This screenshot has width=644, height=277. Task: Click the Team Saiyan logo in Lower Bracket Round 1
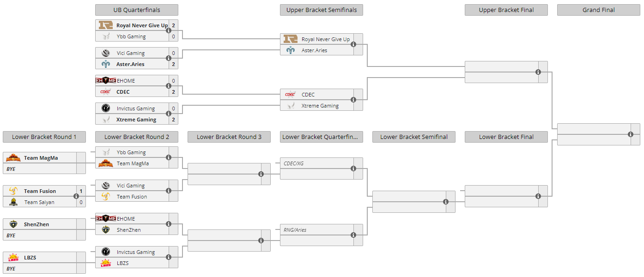coord(13,202)
